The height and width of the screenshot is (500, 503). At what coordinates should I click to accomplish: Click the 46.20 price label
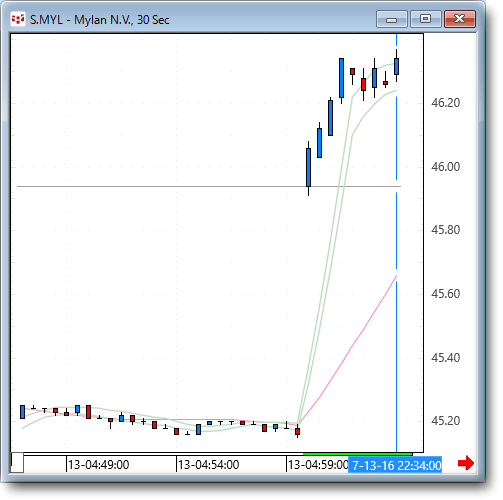pyautogui.click(x=446, y=103)
